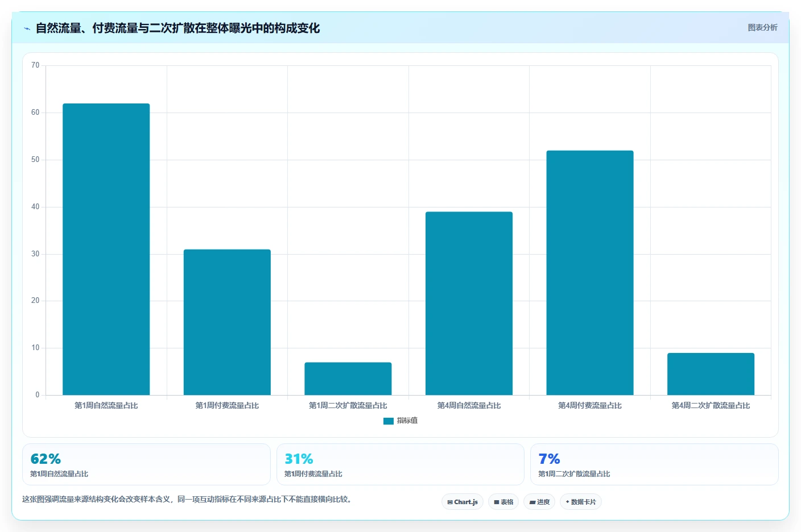Image resolution: width=801 pixels, height=532 pixels.
Task: Click x-axis label 第1周付费流量占比
Action: (227, 405)
